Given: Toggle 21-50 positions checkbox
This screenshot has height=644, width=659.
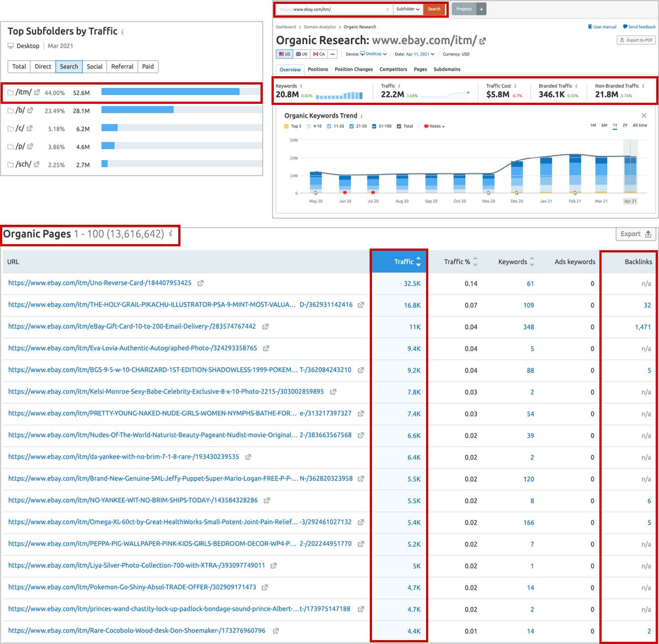Looking at the screenshot, I should point(352,126).
